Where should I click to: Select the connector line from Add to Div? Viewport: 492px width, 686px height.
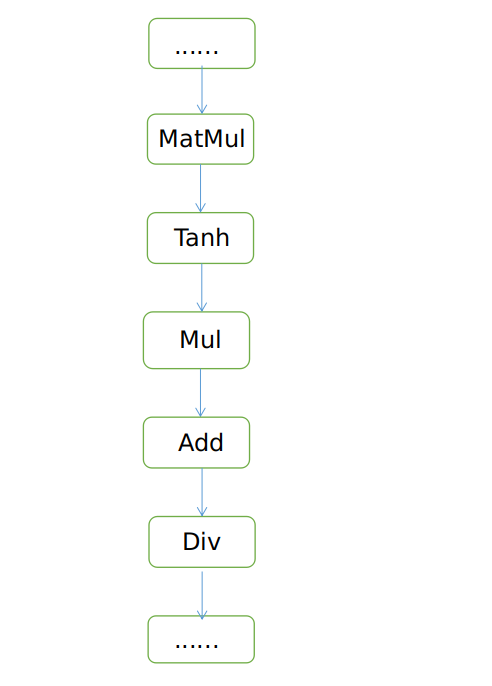(x=202, y=492)
